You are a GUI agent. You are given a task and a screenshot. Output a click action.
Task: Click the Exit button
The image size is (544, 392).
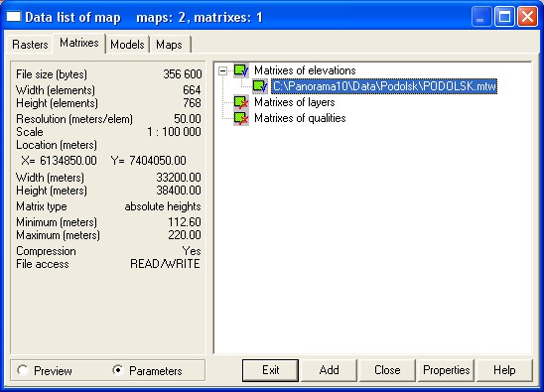coord(270,370)
